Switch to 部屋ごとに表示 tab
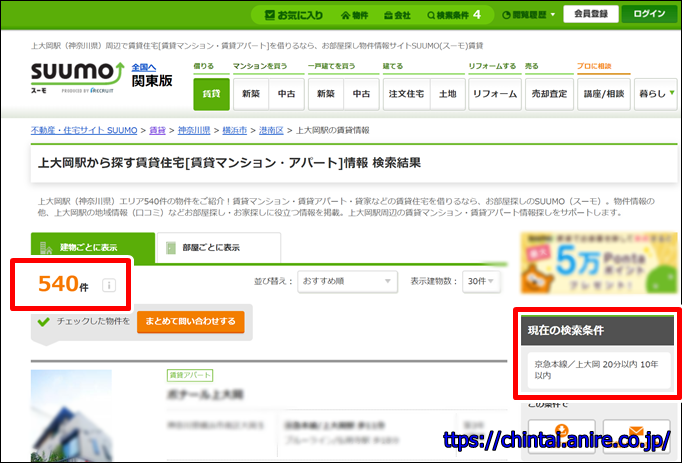 pos(219,247)
